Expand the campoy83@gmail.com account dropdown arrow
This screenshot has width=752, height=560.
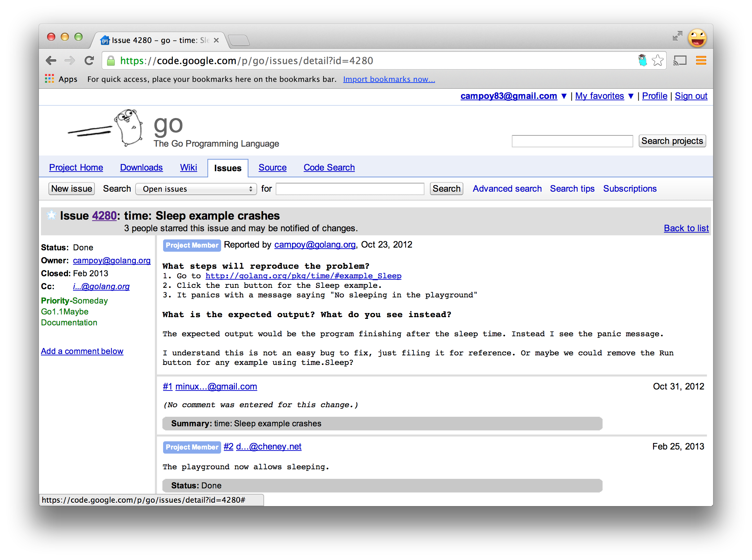click(564, 96)
